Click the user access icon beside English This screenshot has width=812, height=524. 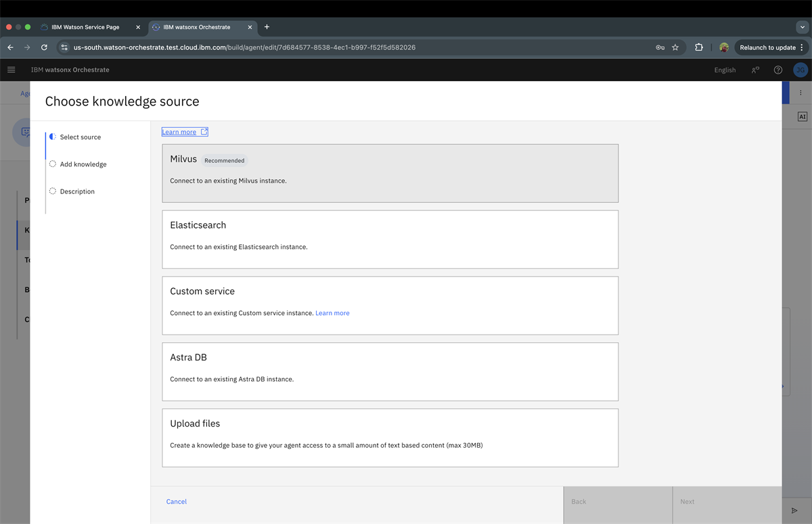pyautogui.click(x=755, y=70)
